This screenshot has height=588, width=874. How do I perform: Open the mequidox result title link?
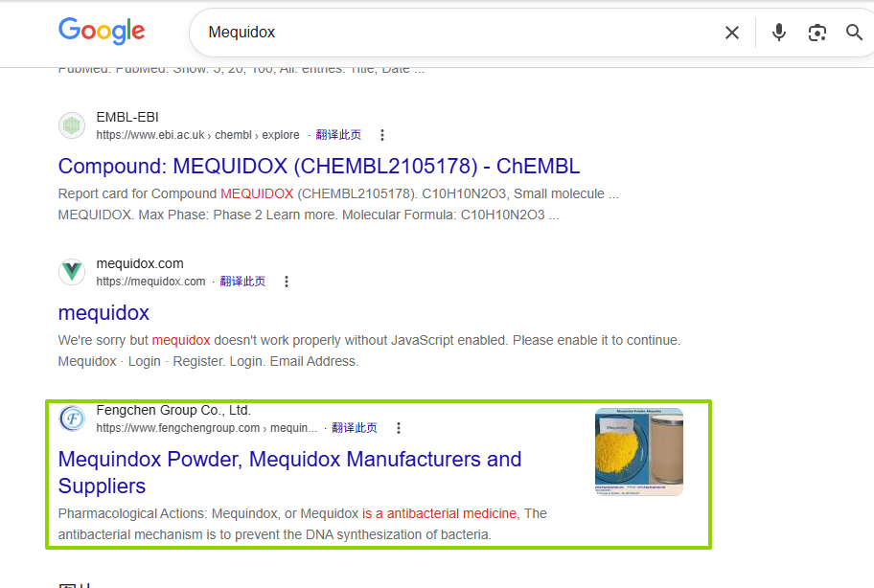click(x=103, y=312)
